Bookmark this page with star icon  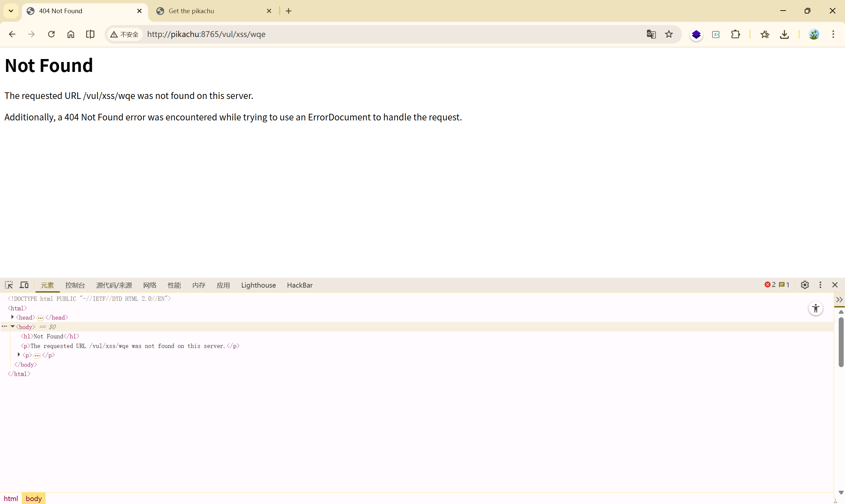click(669, 34)
